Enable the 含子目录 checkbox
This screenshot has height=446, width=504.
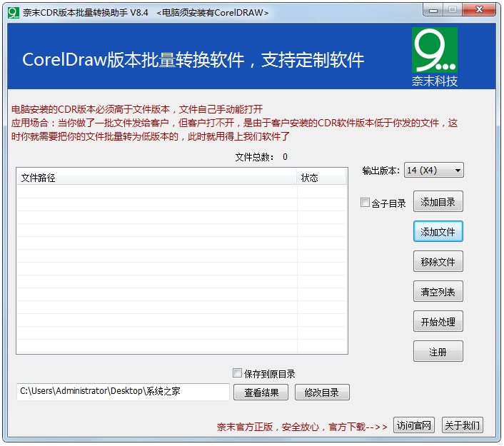366,203
